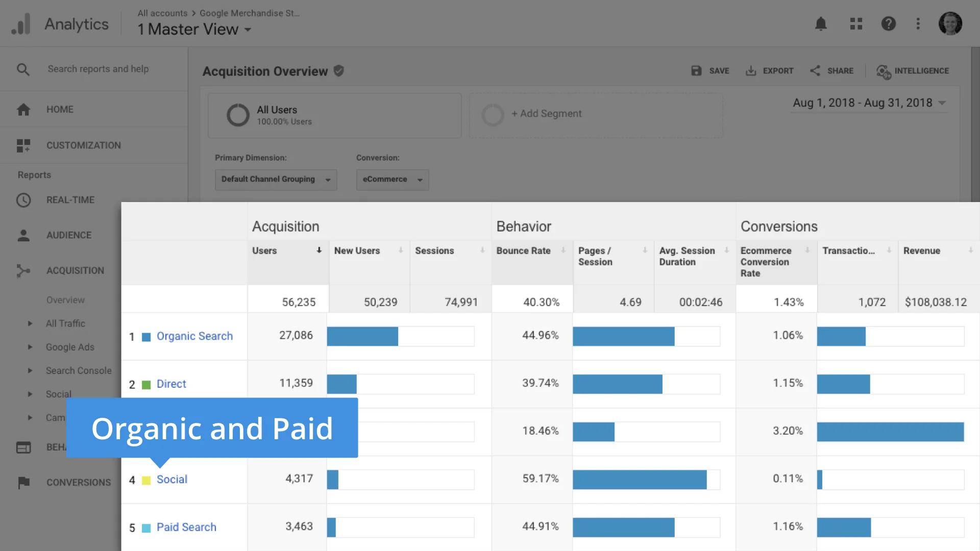980x551 pixels.
Task: Click the Save report icon
Action: pos(696,71)
